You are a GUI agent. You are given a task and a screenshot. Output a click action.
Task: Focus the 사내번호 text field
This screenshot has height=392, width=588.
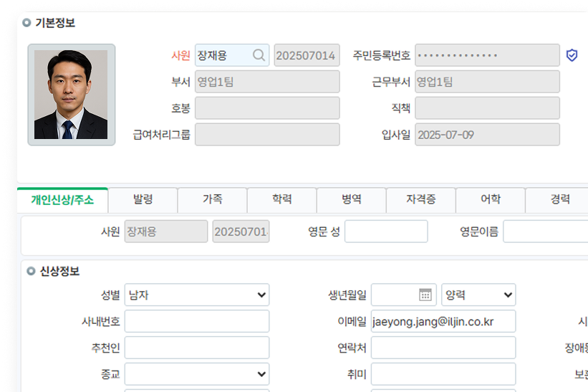[196, 321]
